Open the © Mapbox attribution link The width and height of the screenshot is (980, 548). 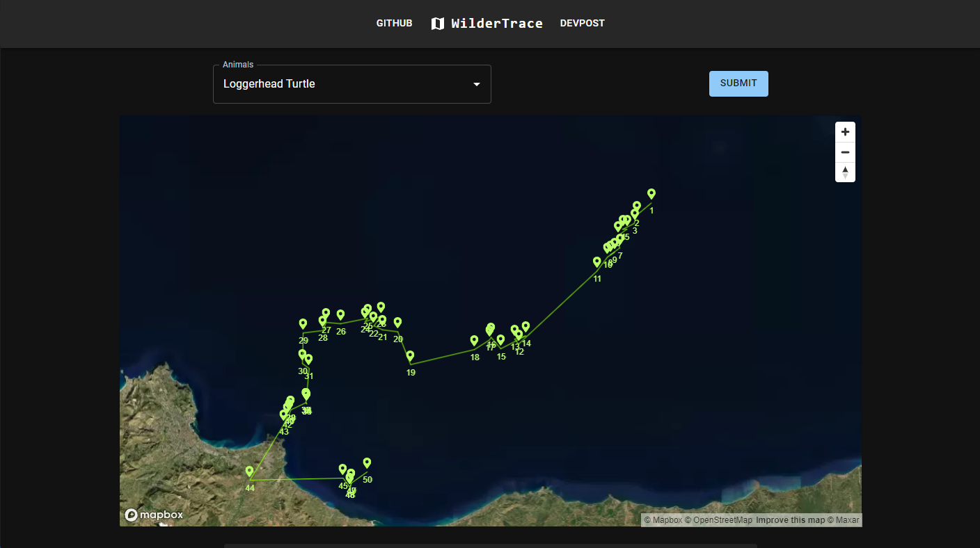663,520
